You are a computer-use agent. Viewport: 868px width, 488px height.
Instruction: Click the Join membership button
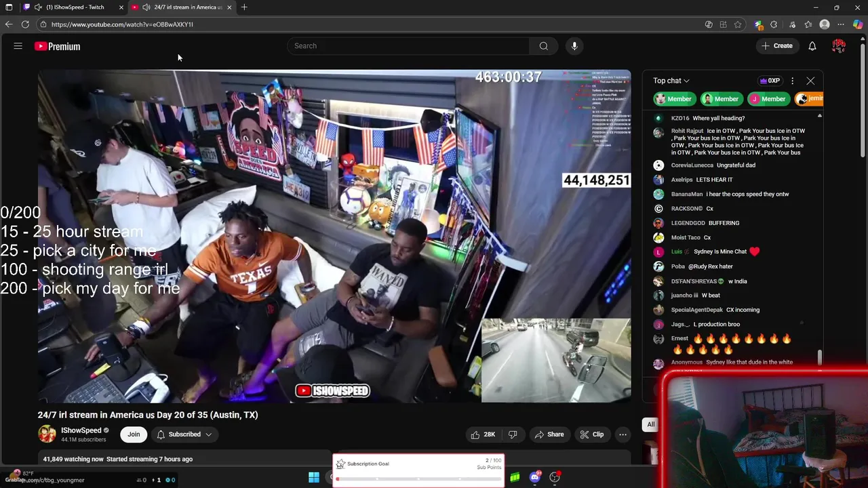[134, 434]
